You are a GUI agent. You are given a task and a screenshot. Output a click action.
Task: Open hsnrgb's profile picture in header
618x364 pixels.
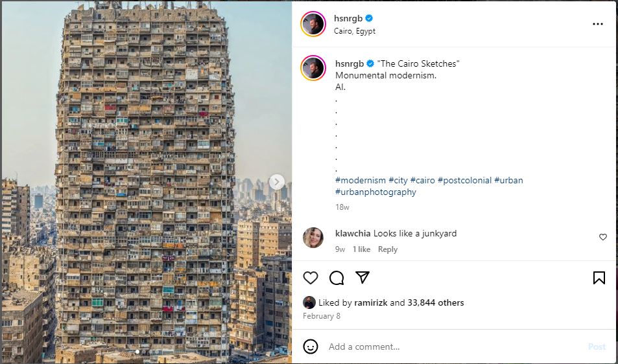click(x=313, y=24)
